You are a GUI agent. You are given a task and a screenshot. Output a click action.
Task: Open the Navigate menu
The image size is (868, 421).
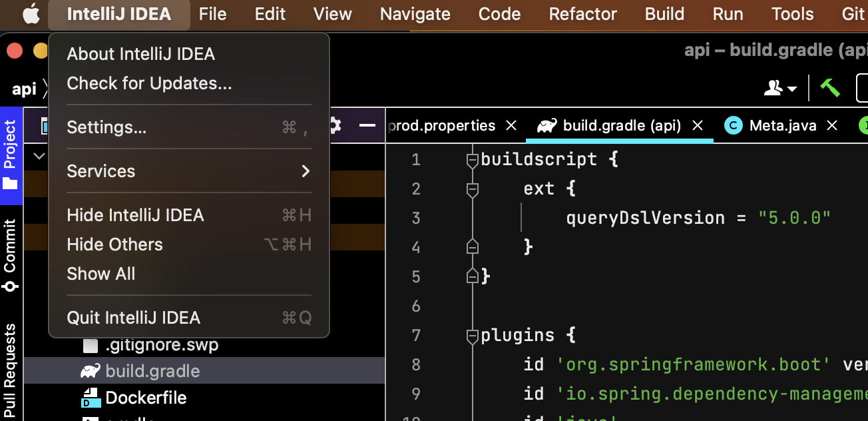pos(415,14)
